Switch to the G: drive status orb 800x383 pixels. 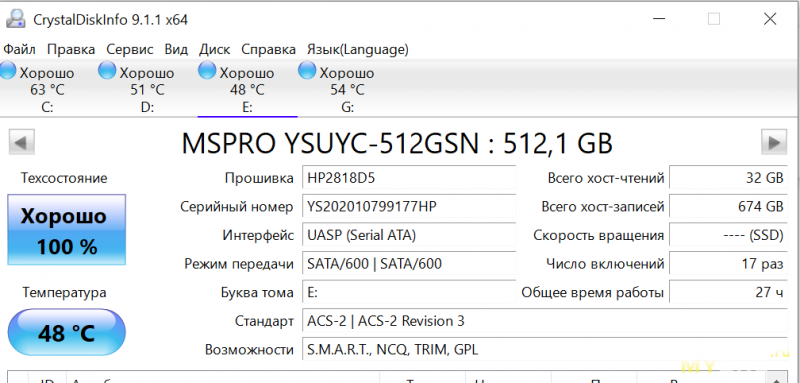(x=307, y=71)
